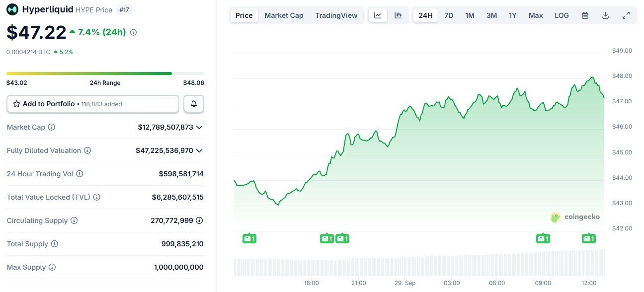Expand Fully Diluted Valuation chevron
Screen dimensions: 644x292
tap(199, 150)
